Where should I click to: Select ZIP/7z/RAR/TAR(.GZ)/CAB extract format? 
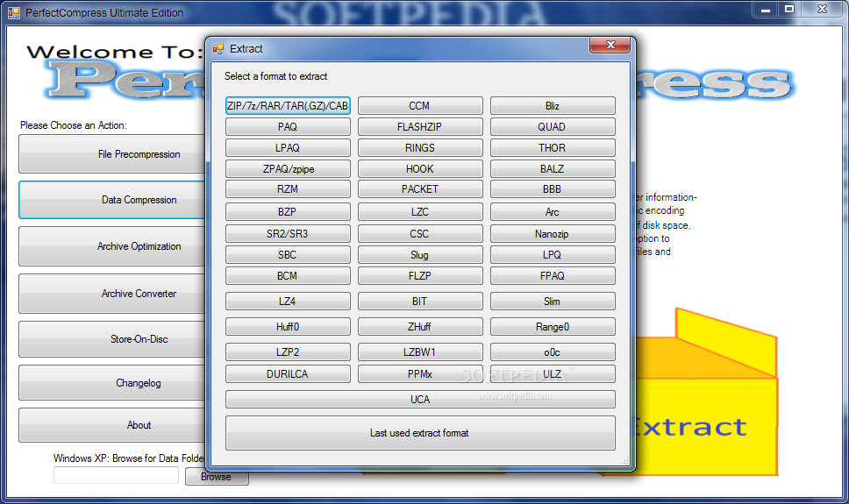click(x=288, y=105)
